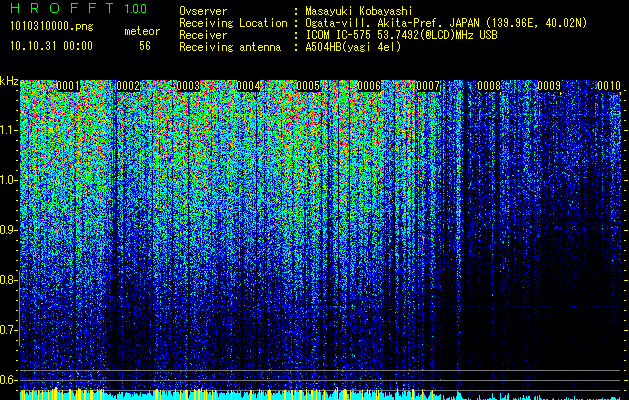Click the 0004 minute marker
Viewport: 629px width, 400px height.
click(x=249, y=86)
